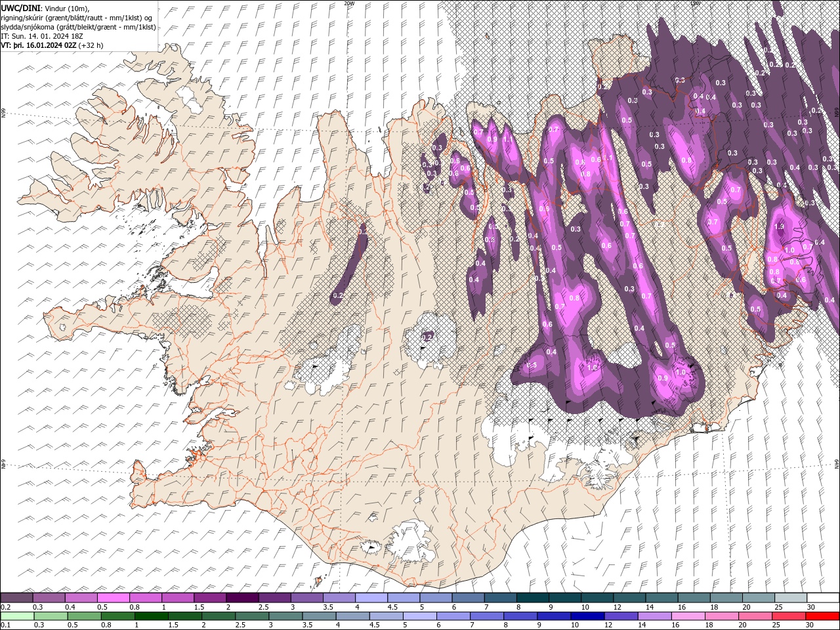This screenshot has height=630, width=840.
Task: Pick the lower legend light blue swatch at 5
Action: click(x=419, y=616)
